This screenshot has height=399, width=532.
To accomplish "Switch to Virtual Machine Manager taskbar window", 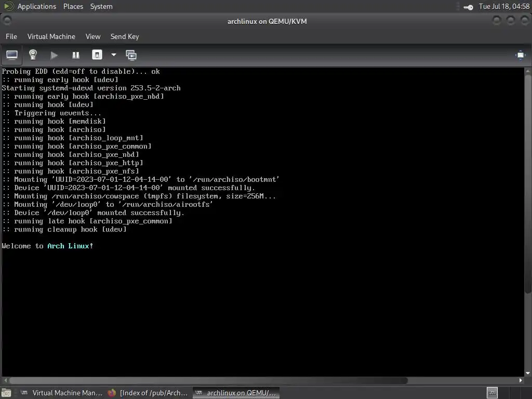I will [x=61, y=393].
